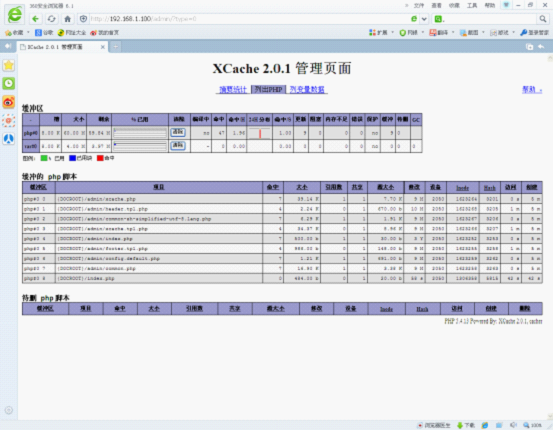
Task: Click the 360 browser logo
Action: [15, 14]
